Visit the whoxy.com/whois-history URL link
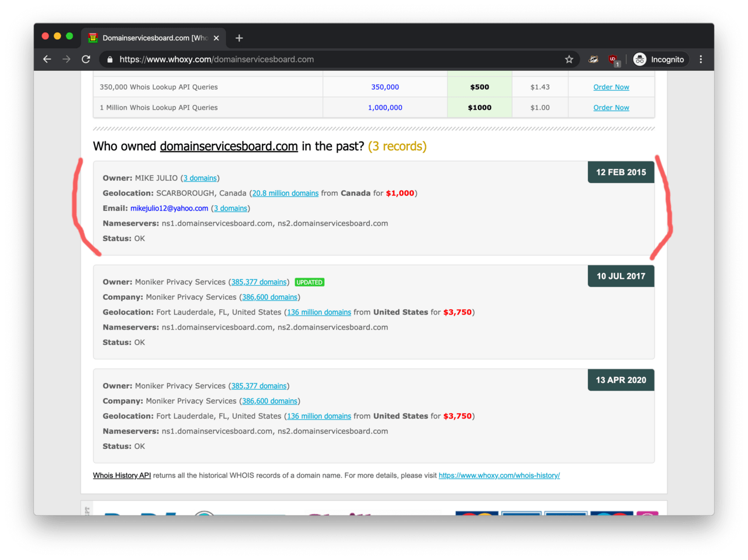 pos(499,476)
